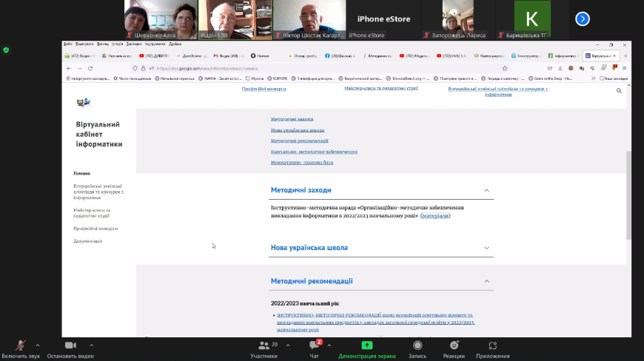The image size is (644, 361).
Task: Open the Участники participants panel
Action: click(264, 349)
